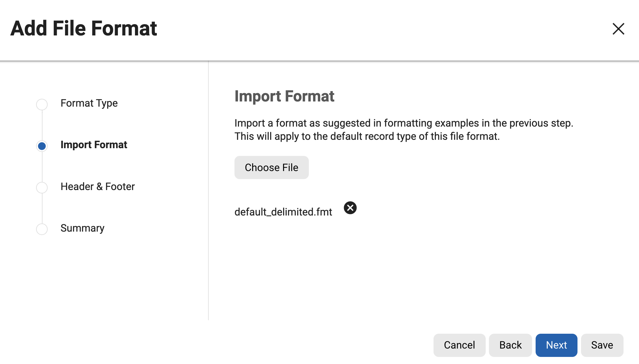
Task: Save the file format
Action: pyautogui.click(x=602, y=345)
